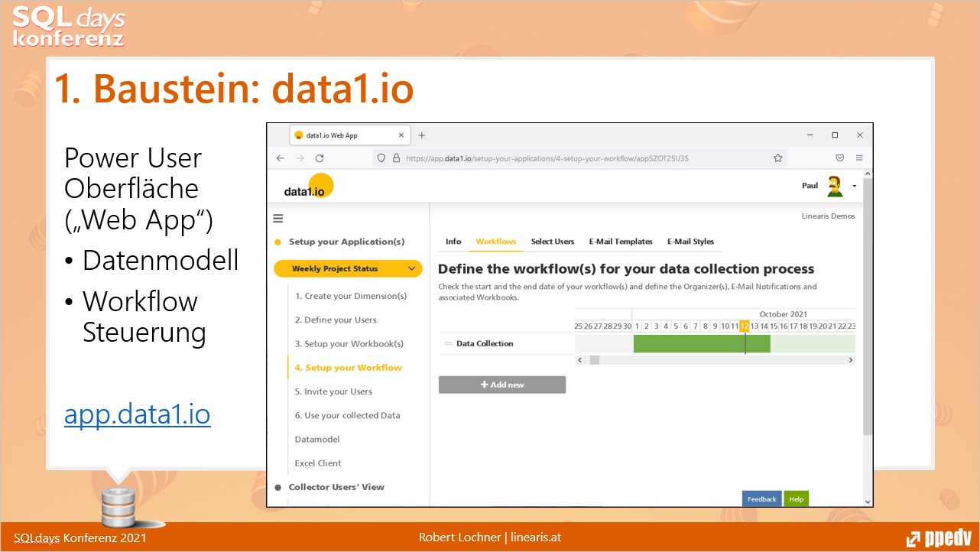The image size is (980, 552).
Task: Open the E-Mail Templates tab
Action: 620,241
